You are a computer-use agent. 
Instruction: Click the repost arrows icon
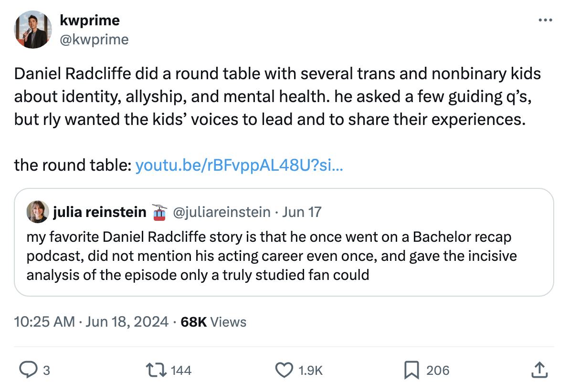coord(156,370)
